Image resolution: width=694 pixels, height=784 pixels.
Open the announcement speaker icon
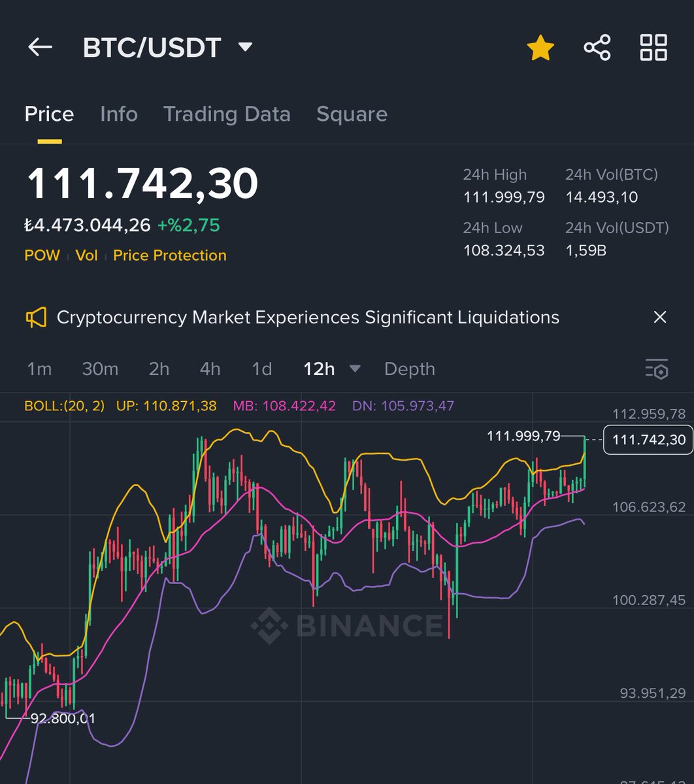pos(37,318)
